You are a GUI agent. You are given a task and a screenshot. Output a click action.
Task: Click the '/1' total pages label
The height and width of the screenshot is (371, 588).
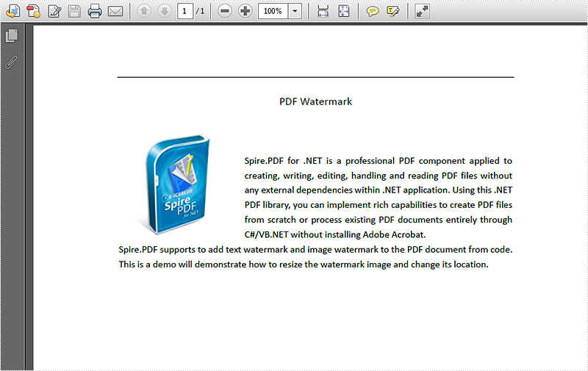(x=200, y=11)
